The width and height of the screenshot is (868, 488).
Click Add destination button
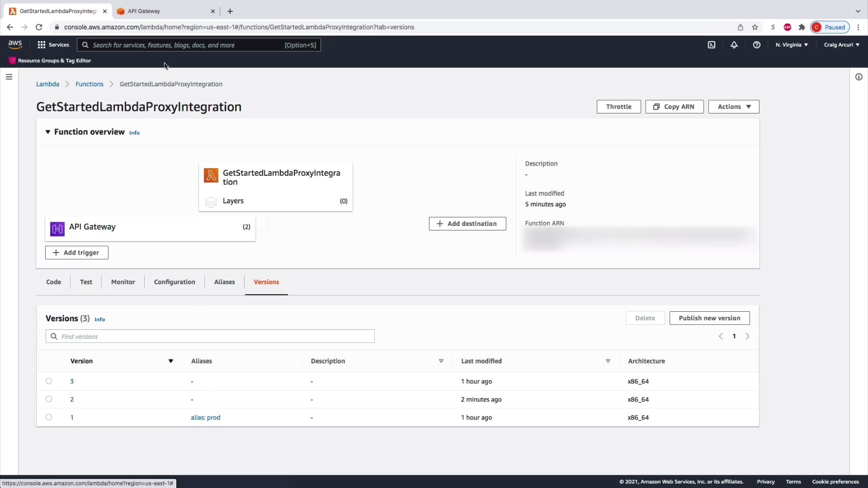[467, 223]
